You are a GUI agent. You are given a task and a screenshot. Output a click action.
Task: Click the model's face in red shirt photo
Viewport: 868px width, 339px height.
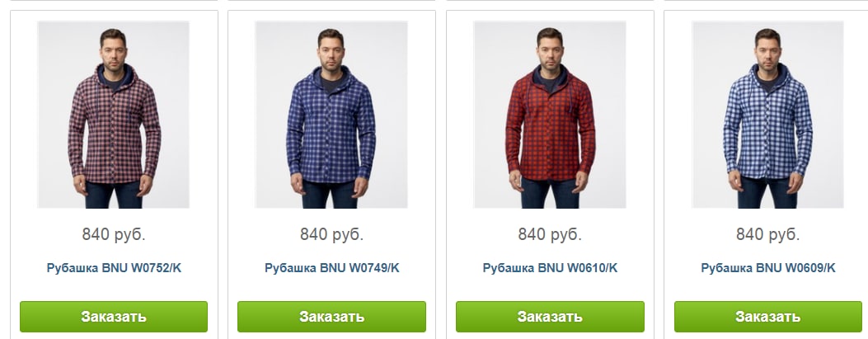[x=549, y=53]
